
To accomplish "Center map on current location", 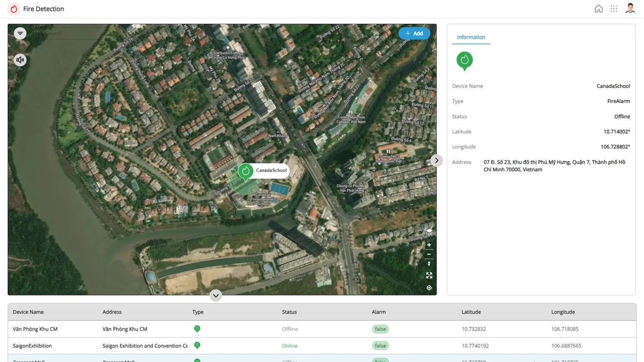I will (429, 288).
